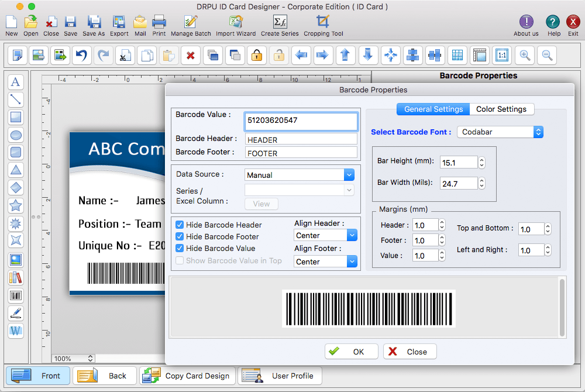Toggle the grid view icon

click(457, 55)
